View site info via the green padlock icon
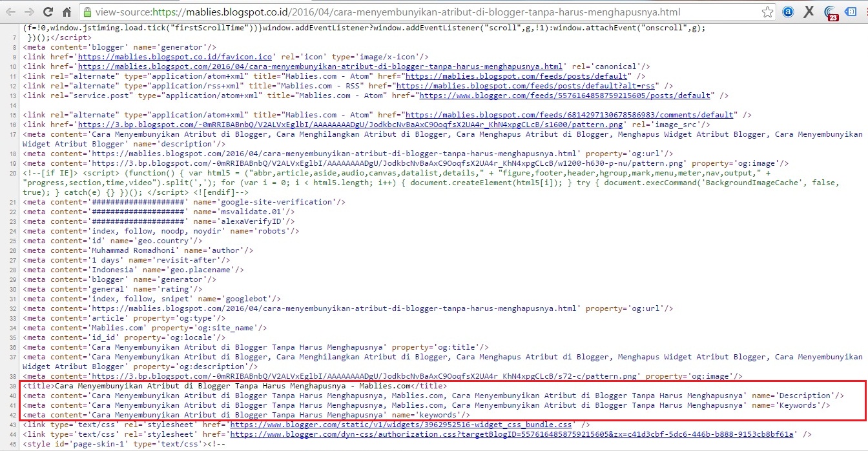This screenshot has height=451, width=868. [x=87, y=12]
